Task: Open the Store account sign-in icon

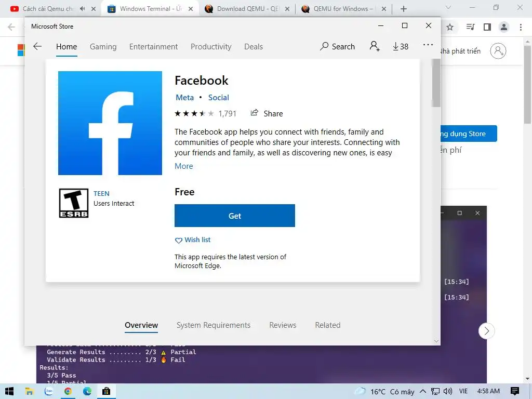Action: 375,46
